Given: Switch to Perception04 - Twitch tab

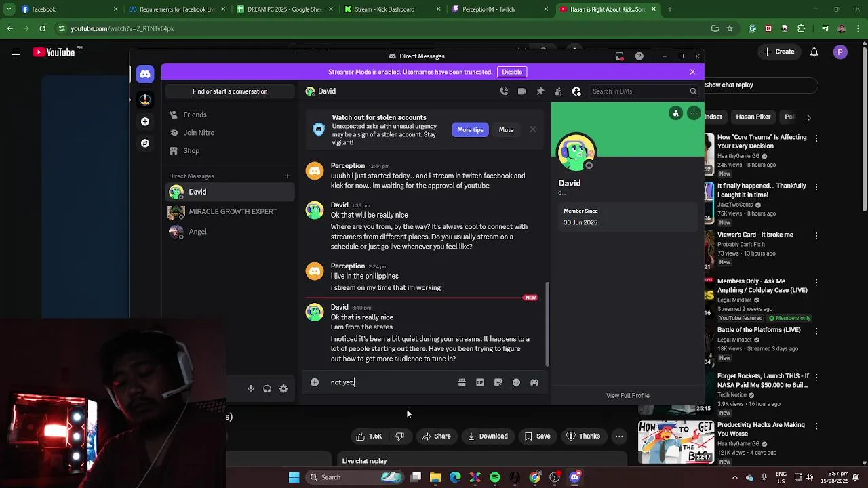Looking at the screenshot, I should coord(499,9).
